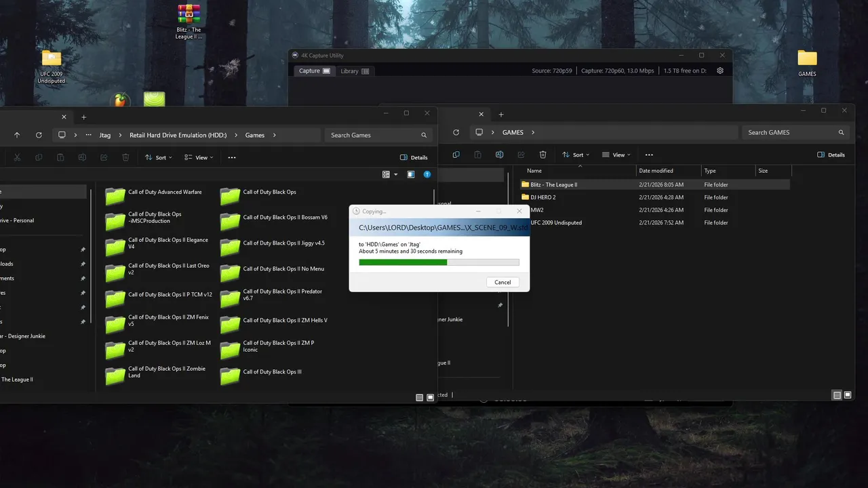This screenshot has height=488, width=868.
Task: Select Call of Duty Black Ops III folder
Action: (262, 375)
